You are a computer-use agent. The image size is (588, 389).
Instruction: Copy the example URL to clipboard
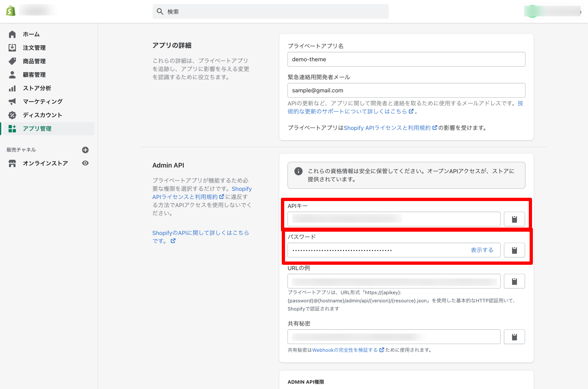pos(514,281)
